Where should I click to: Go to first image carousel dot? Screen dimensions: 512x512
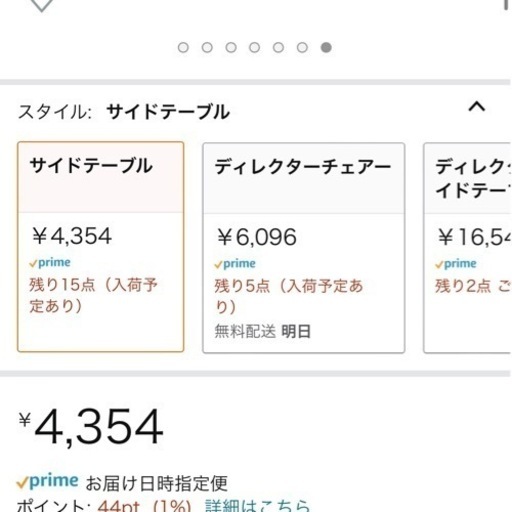point(183,48)
